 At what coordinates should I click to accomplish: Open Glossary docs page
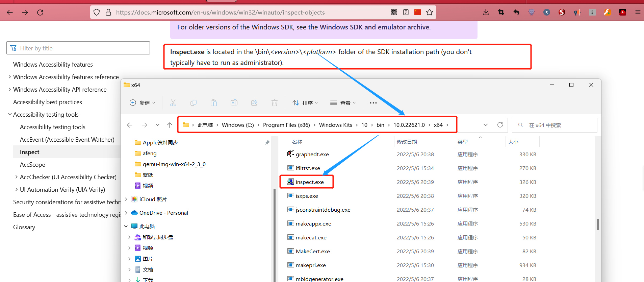tap(24, 227)
